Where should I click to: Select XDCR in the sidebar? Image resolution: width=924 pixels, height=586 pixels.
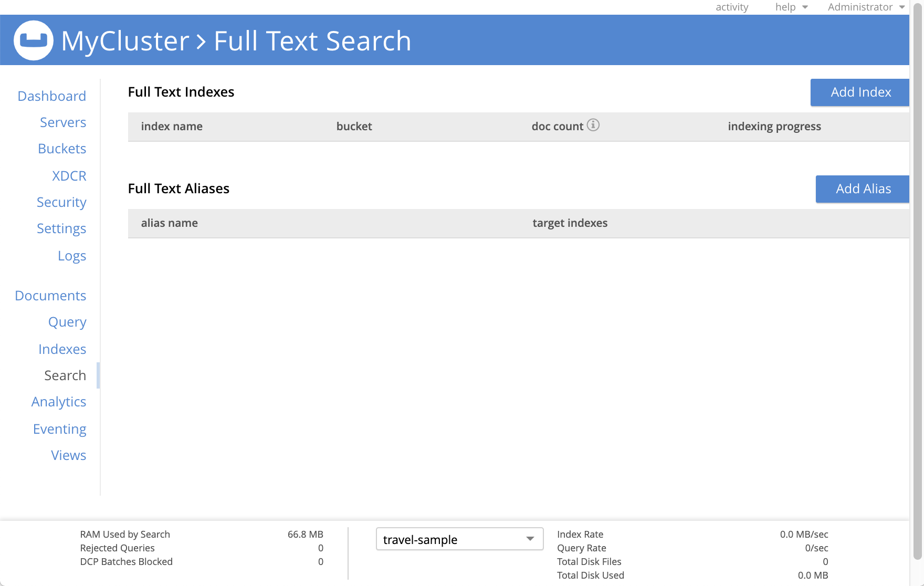69,176
